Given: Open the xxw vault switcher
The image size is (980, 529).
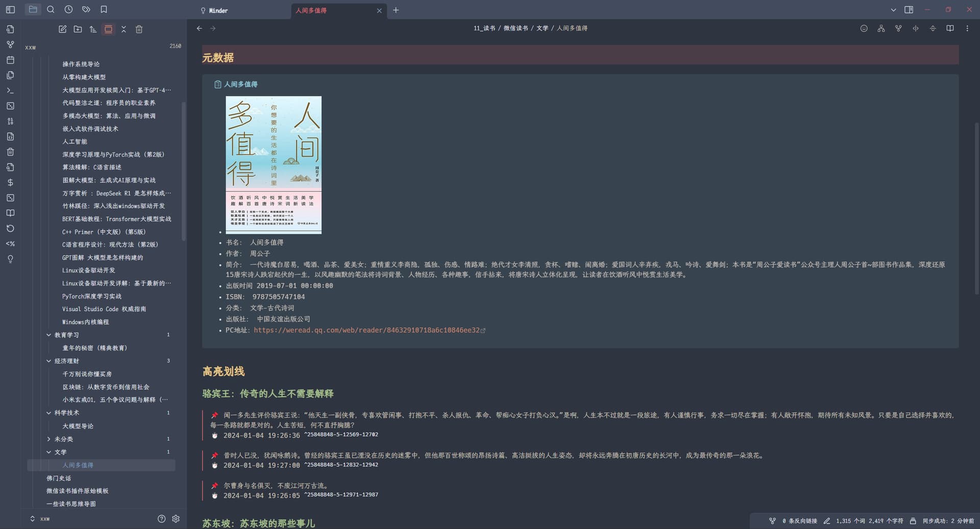Looking at the screenshot, I should click(x=40, y=519).
